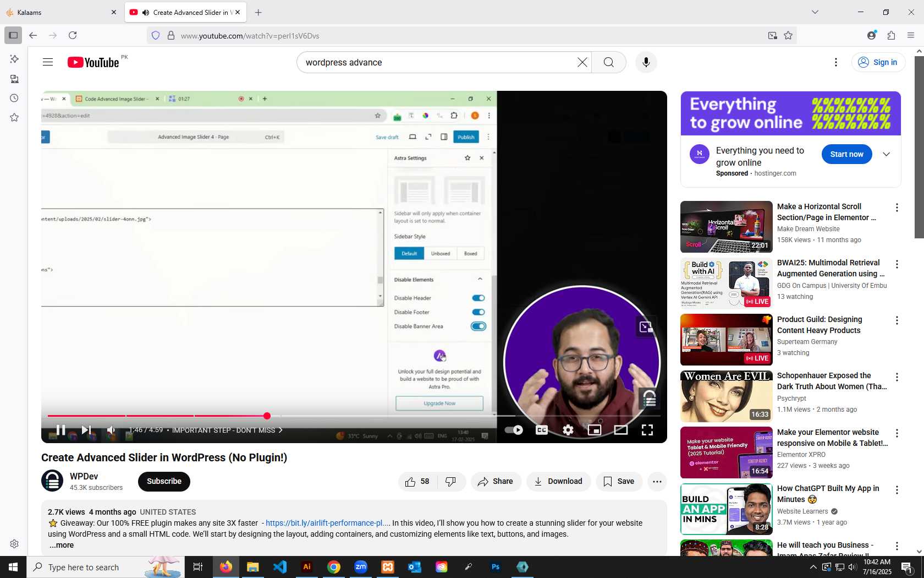Open chapter IMPORTANT STEP - DON'T MISS
Image resolution: width=924 pixels, height=578 pixels.
tap(227, 430)
